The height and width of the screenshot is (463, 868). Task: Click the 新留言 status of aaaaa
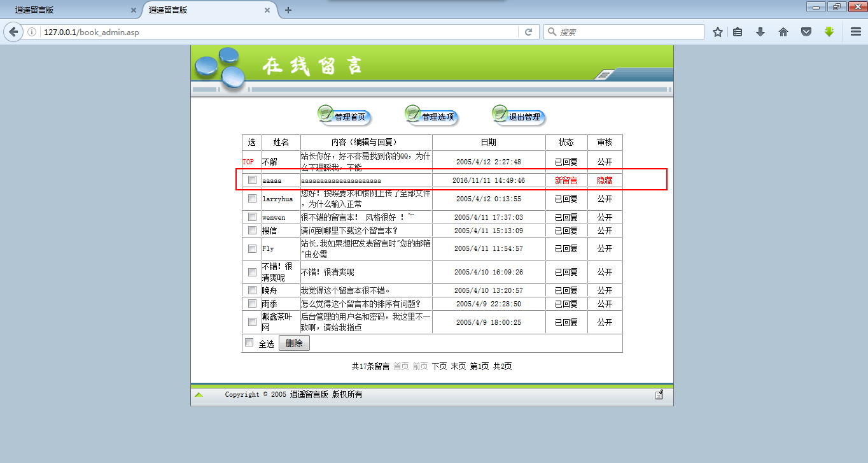pyautogui.click(x=566, y=180)
